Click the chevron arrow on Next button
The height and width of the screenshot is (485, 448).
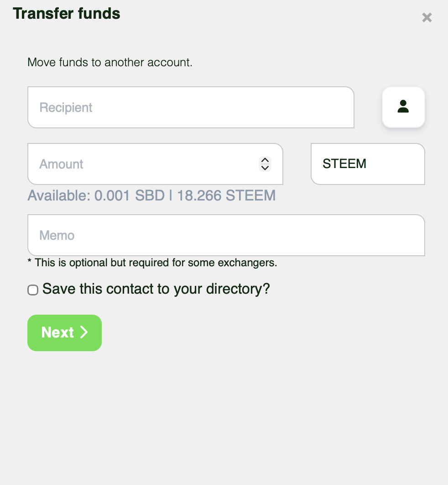[84, 332]
